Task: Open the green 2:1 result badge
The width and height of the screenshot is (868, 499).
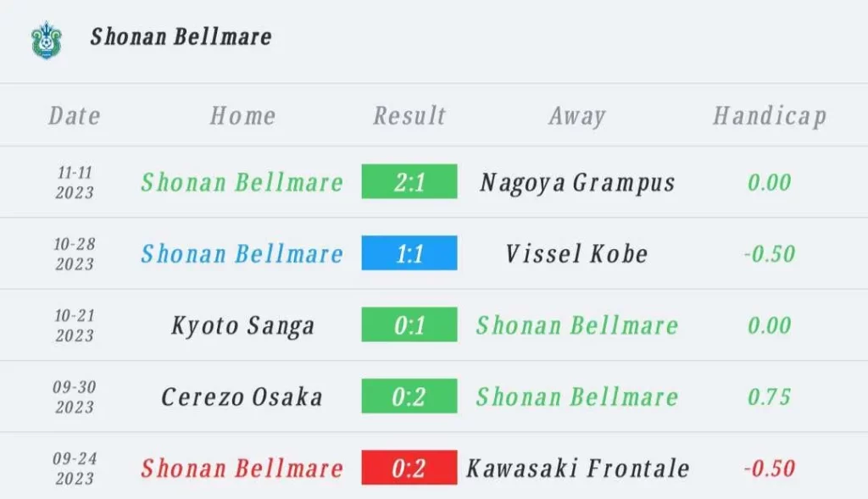Action: (409, 181)
